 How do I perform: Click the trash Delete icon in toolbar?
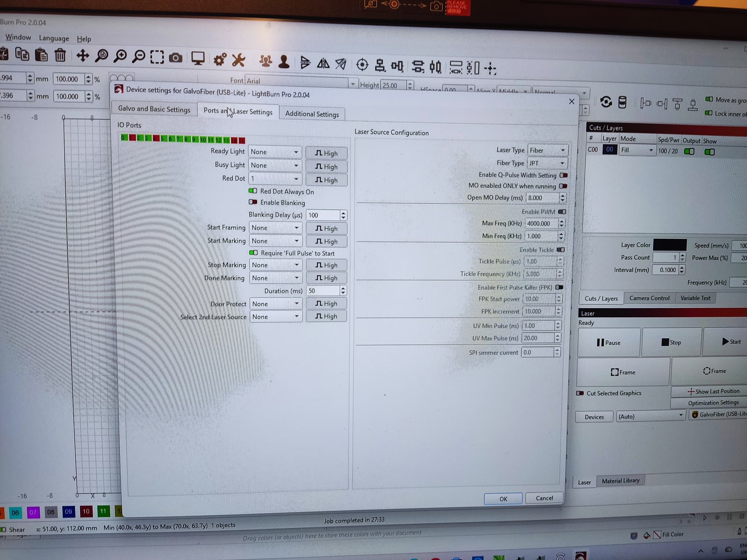pos(60,56)
